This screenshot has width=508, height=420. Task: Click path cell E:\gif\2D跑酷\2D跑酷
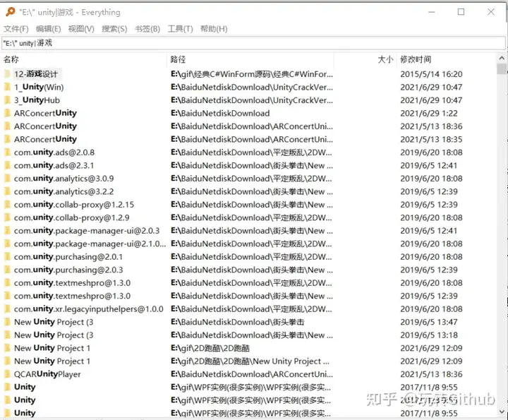(x=210, y=348)
